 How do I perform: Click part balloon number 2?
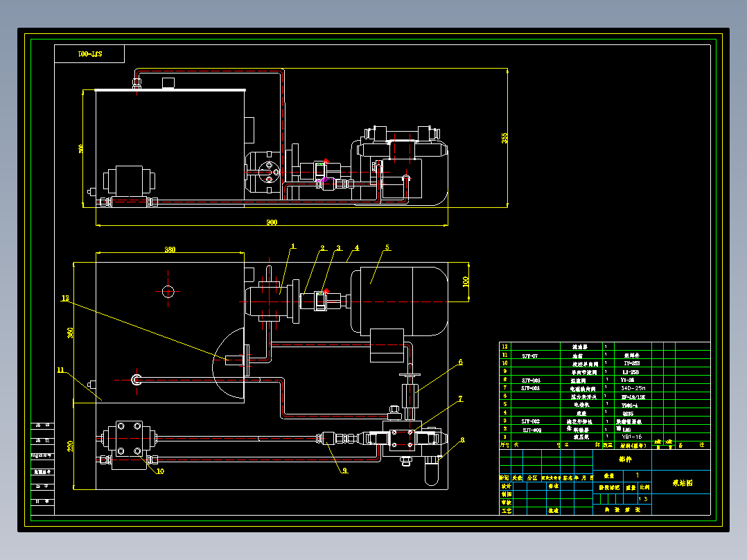[x=322, y=248]
